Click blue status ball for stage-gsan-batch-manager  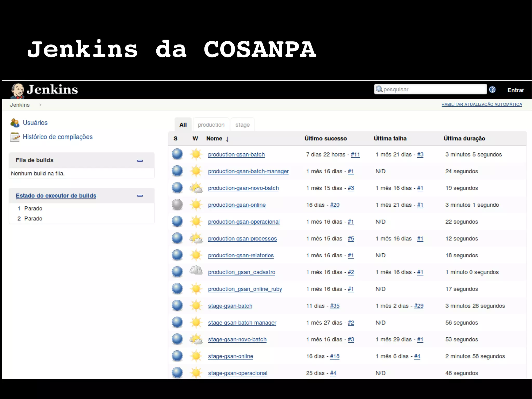pos(177,322)
